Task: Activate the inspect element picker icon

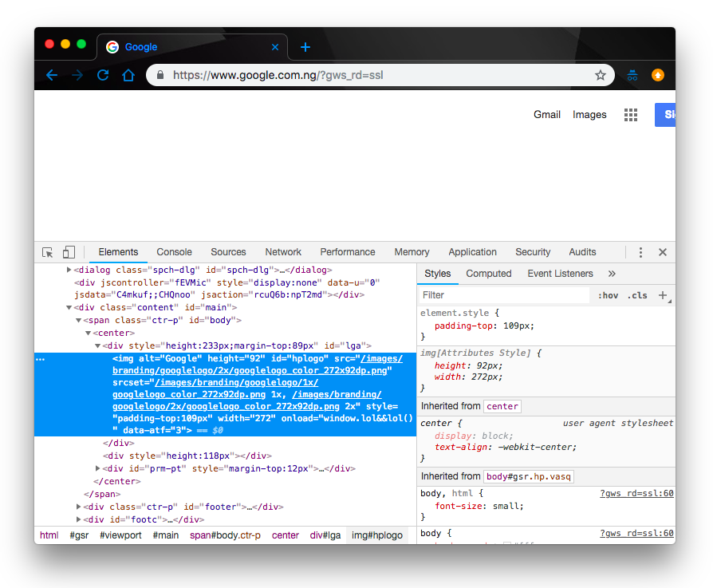Action: click(47, 252)
